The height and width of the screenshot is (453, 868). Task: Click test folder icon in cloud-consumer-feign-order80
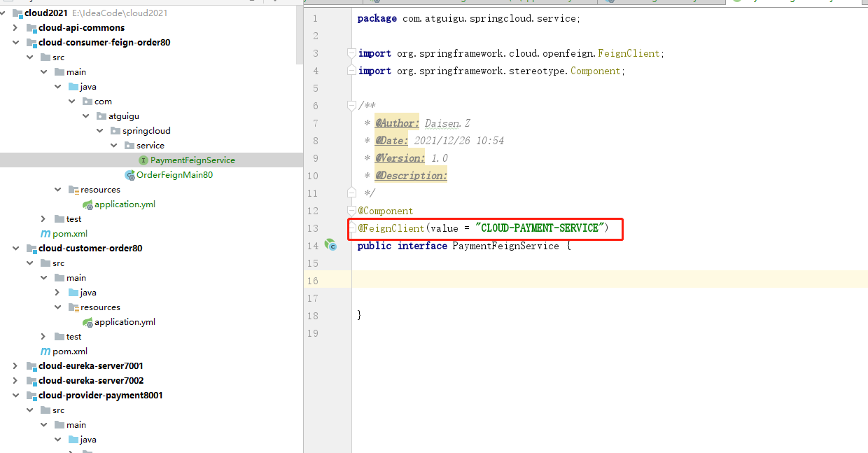tap(59, 219)
